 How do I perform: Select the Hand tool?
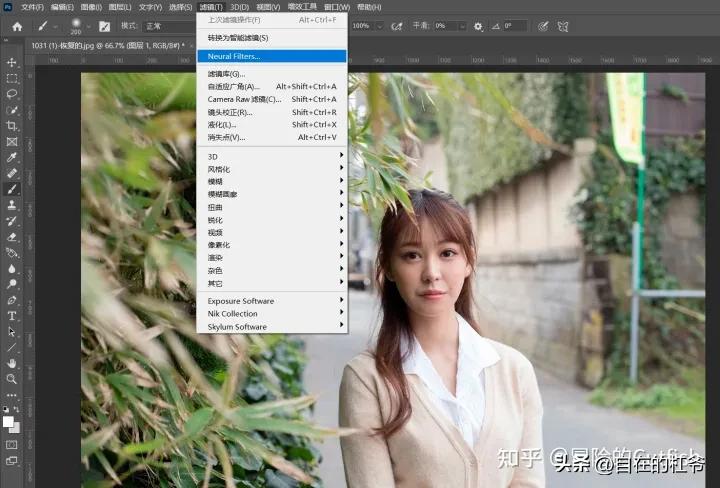tap(12, 363)
